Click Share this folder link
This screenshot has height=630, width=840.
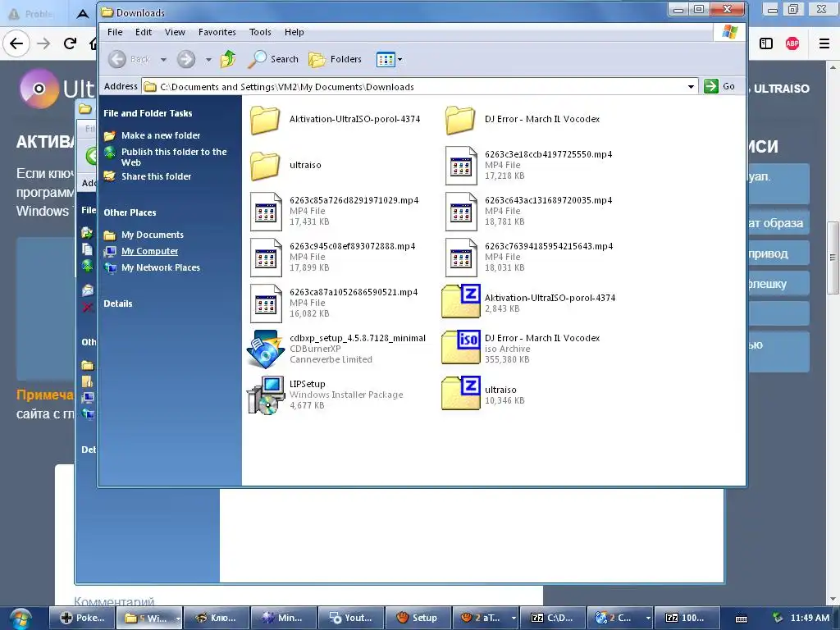tap(156, 176)
